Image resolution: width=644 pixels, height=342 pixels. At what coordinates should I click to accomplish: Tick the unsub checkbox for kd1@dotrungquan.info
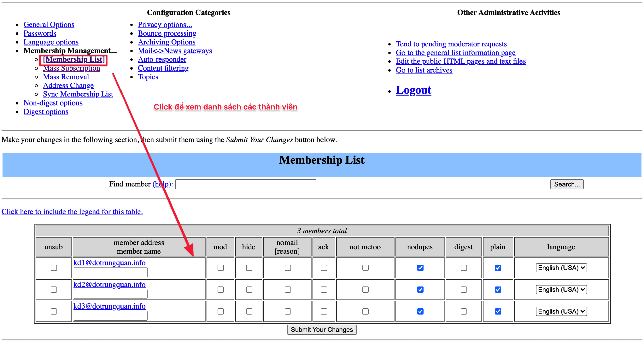(x=54, y=268)
